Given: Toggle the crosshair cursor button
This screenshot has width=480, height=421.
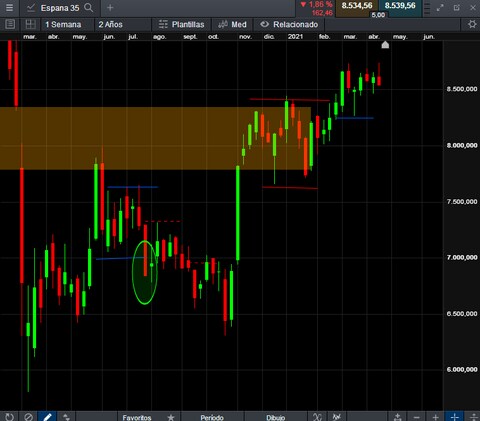Looking at the screenshot, I should point(455,417).
